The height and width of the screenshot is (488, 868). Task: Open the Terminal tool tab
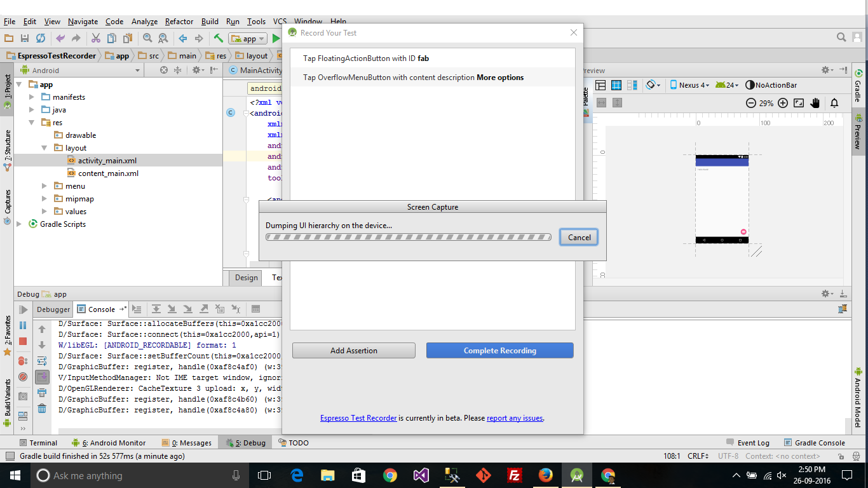(38, 443)
